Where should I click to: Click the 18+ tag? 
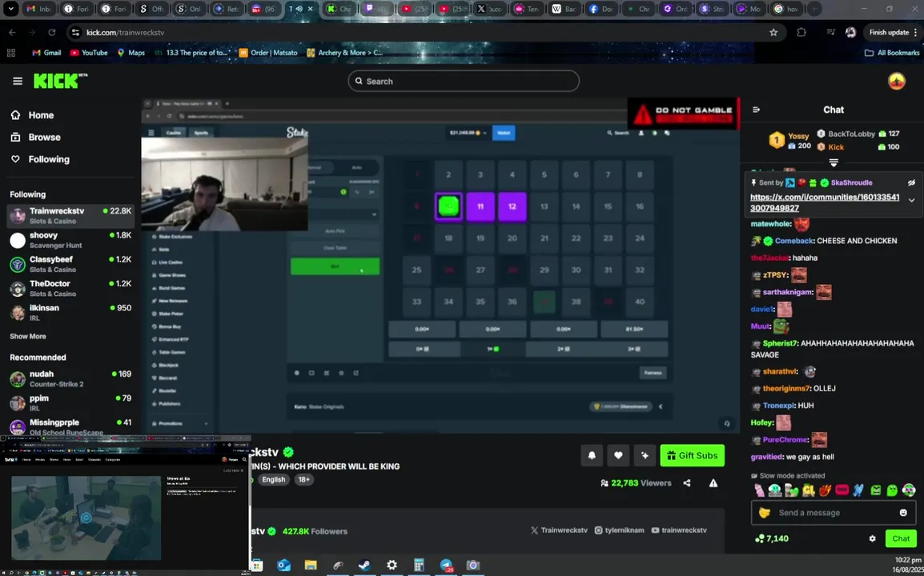pyautogui.click(x=304, y=479)
